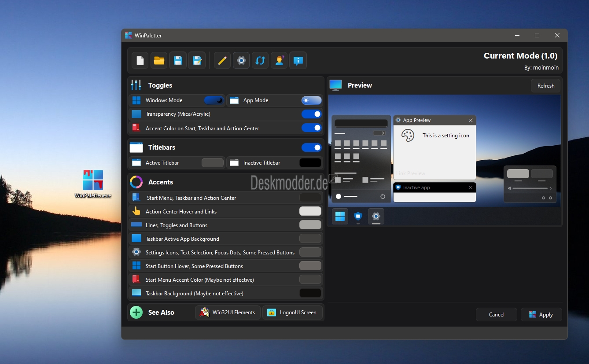Open Taskbar Active App Background swatch
589x364 pixels.
310,239
